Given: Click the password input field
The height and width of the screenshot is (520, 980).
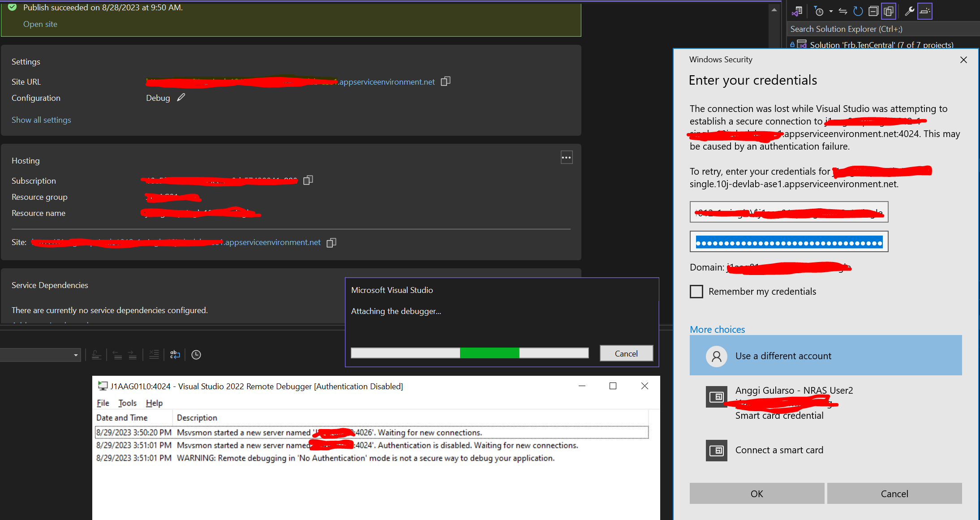Looking at the screenshot, I should click(x=789, y=242).
